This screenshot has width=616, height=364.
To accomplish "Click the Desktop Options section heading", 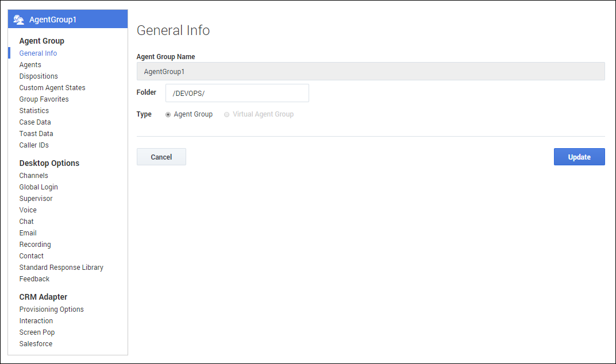I will pyautogui.click(x=49, y=163).
